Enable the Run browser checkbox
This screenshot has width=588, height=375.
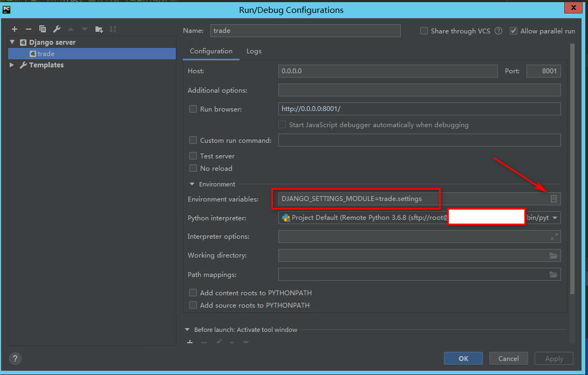click(193, 109)
